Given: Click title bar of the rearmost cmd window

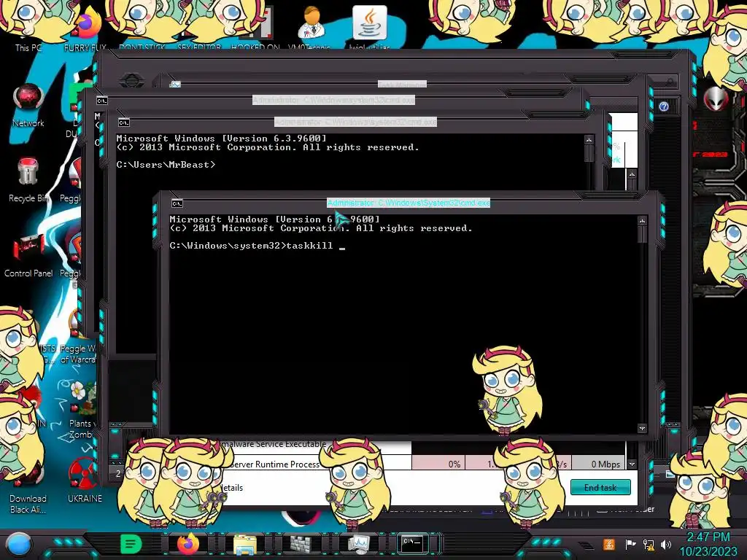Looking at the screenshot, I should (x=333, y=100).
